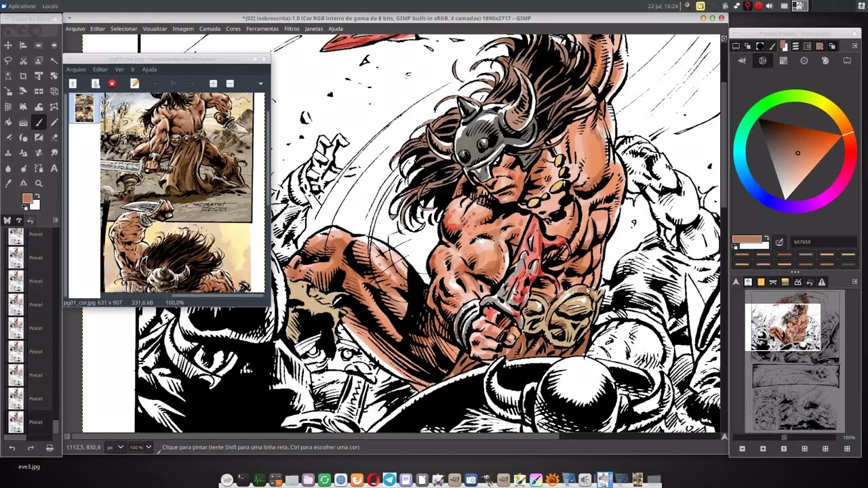The width and height of the screenshot is (868, 488).
Task: Open navigation dock tab configuration menu
Action: click(854, 282)
